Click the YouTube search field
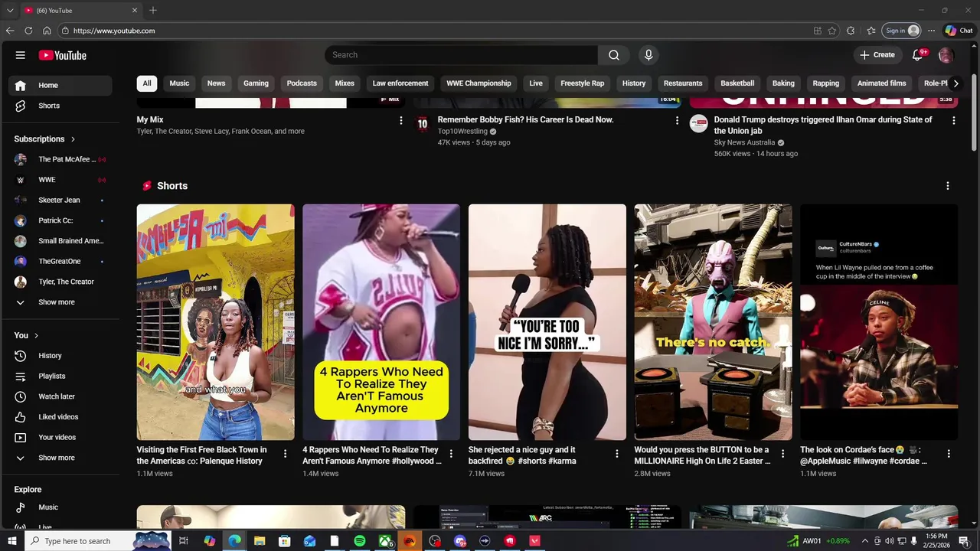Viewport: 980px width, 551px height. click(461, 55)
